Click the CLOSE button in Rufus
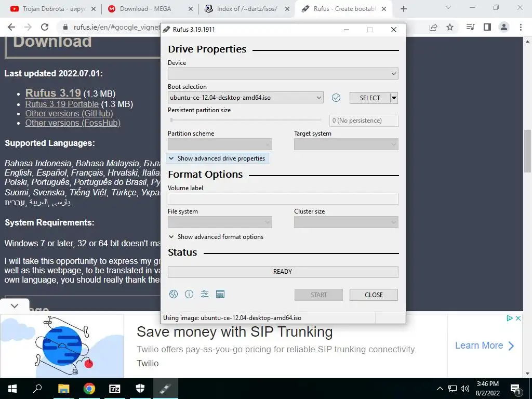532x399 pixels. tap(374, 295)
